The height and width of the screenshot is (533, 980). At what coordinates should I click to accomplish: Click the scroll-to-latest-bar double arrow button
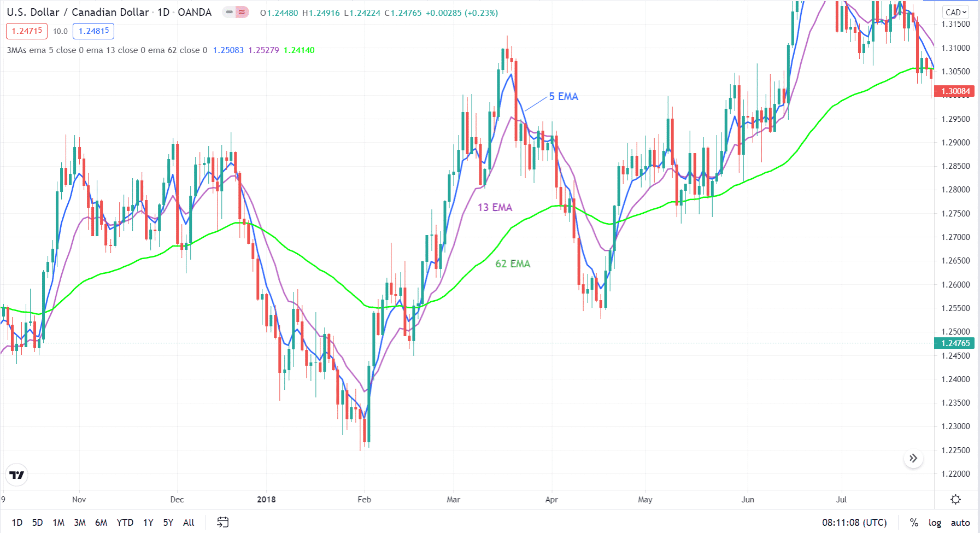tap(913, 458)
